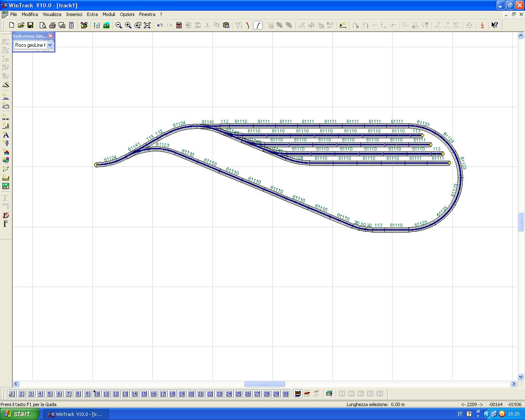This screenshot has width=525, height=420.
Task: Print the track plan
Action: pos(52,25)
